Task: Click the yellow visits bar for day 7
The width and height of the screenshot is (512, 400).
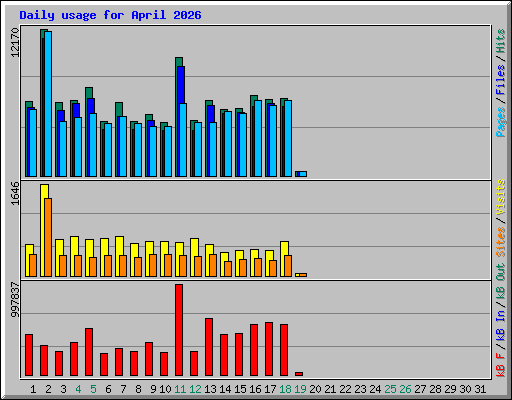Action: 119,246
